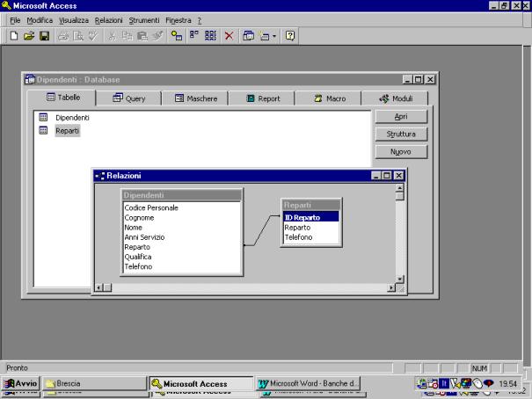Open the Strumenti menu
Image resolution: width=532 pixels, height=399 pixels.
pyautogui.click(x=144, y=20)
